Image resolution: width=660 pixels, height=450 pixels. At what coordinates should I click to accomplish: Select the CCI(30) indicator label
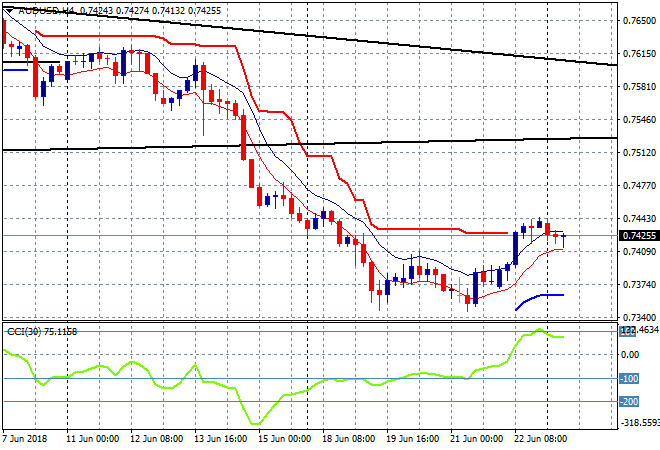tap(42, 332)
